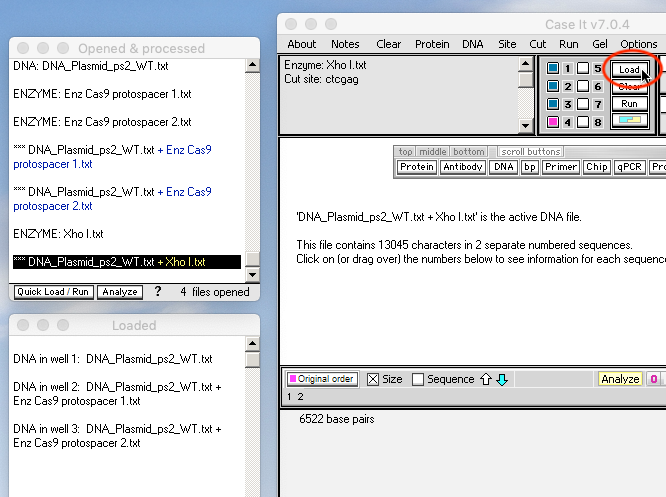This screenshot has width=666, height=497.
Task: Open the Cut menu
Action: (x=538, y=44)
